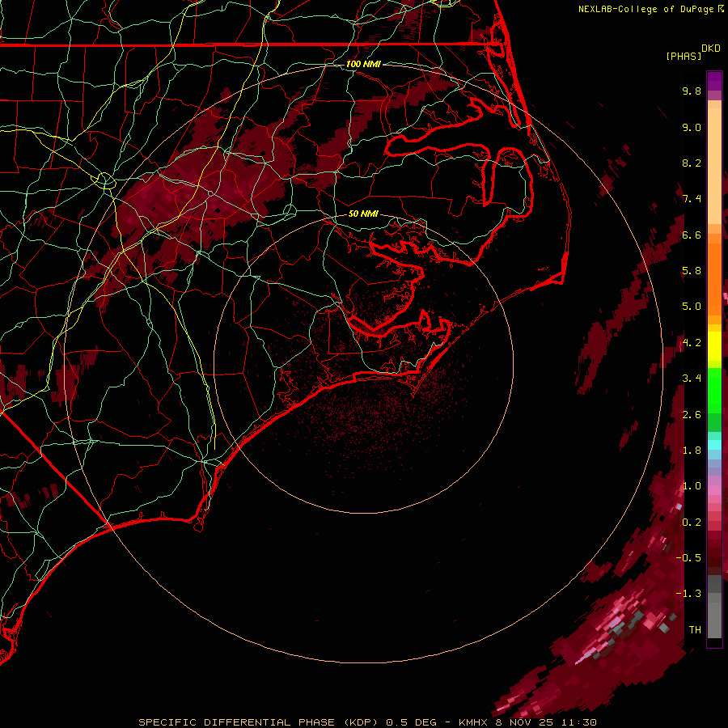The width and height of the screenshot is (728, 728).
Task: Click the -1.3 value on color scale
Action: click(688, 594)
